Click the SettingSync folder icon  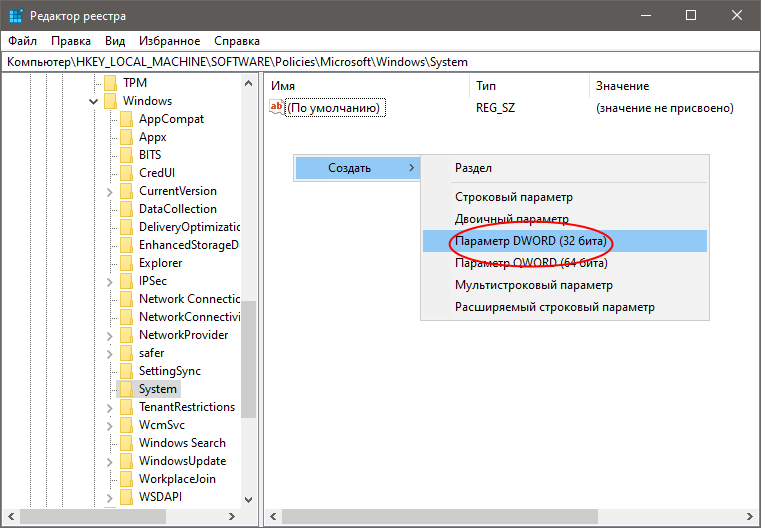pos(126,371)
